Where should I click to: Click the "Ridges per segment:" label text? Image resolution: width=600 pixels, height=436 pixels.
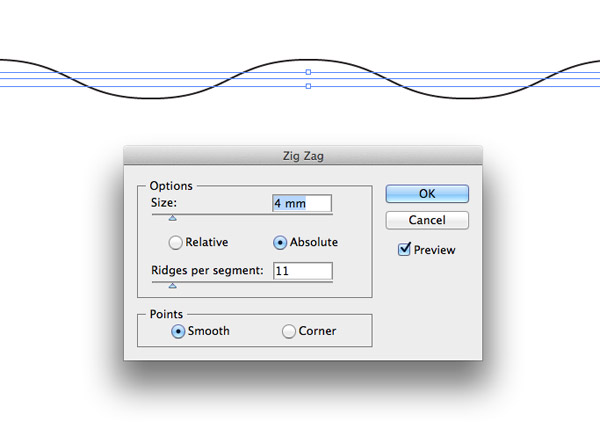[x=206, y=271]
